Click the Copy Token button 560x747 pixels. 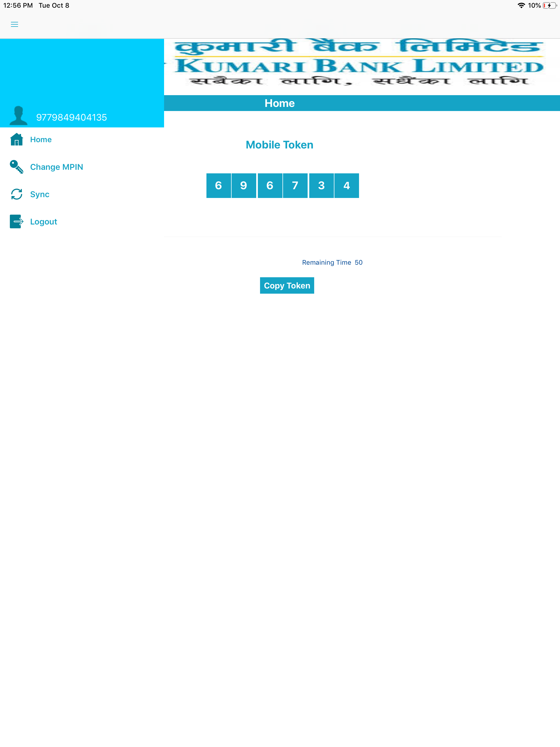(x=287, y=285)
